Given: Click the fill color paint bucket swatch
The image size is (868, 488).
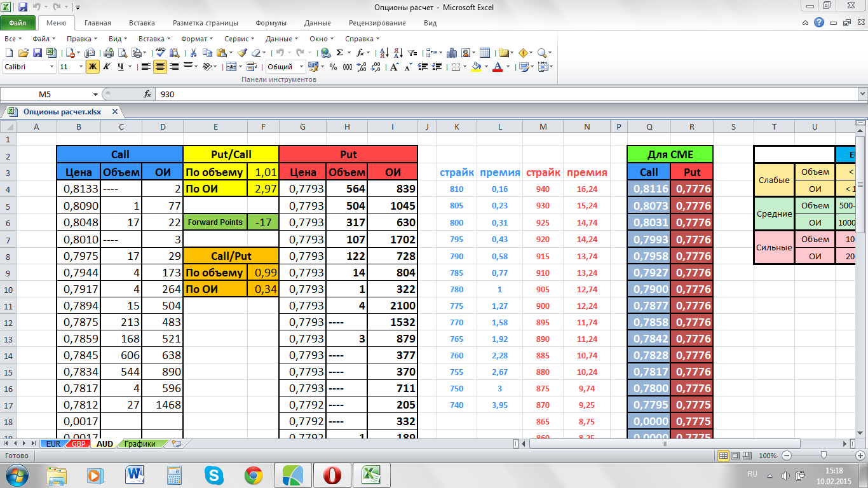Looking at the screenshot, I should [x=476, y=67].
